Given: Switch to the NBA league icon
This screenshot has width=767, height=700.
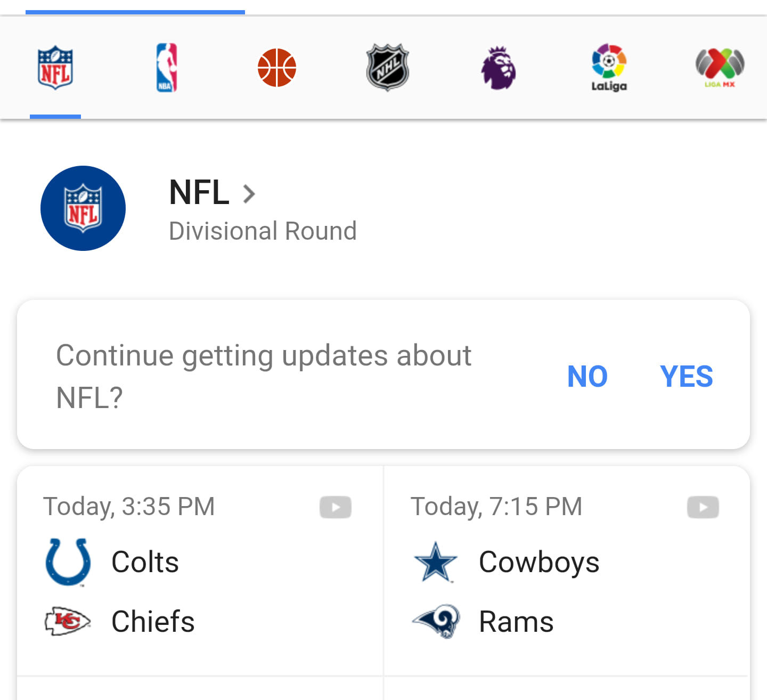Looking at the screenshot, I should click(166, 68).
